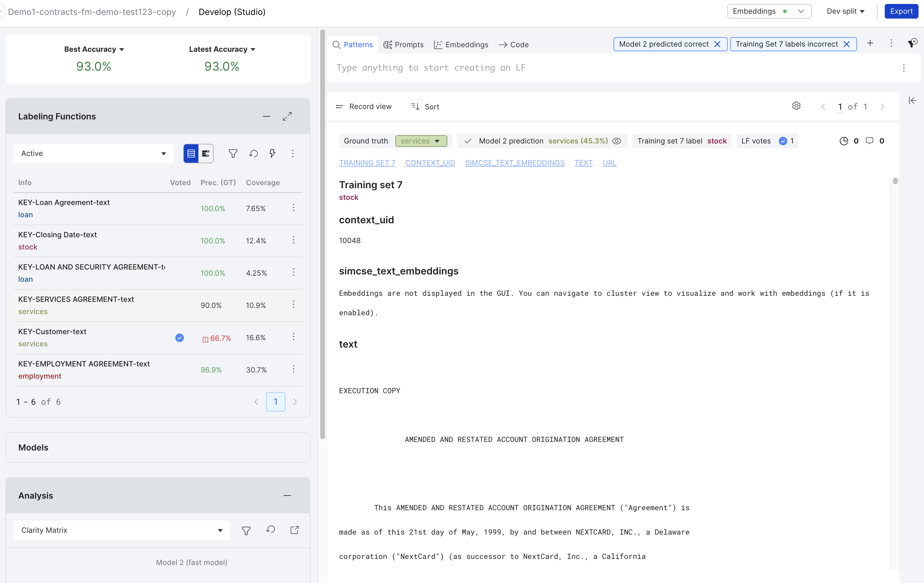Open the Analysis filter icon
This screenshot has width=924, height=583.
click(x=246, y=530)
